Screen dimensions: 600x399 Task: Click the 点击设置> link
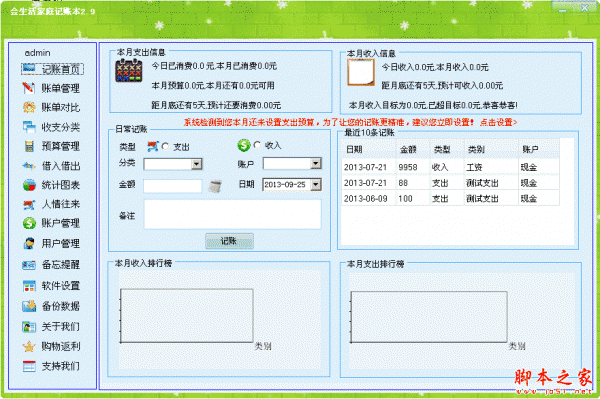point(498,122)
